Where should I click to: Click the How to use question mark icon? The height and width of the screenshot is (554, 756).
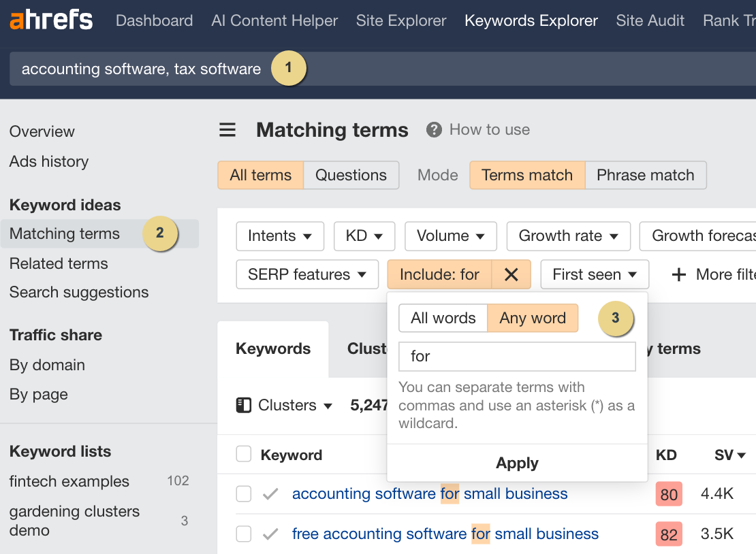click(434, 129)
